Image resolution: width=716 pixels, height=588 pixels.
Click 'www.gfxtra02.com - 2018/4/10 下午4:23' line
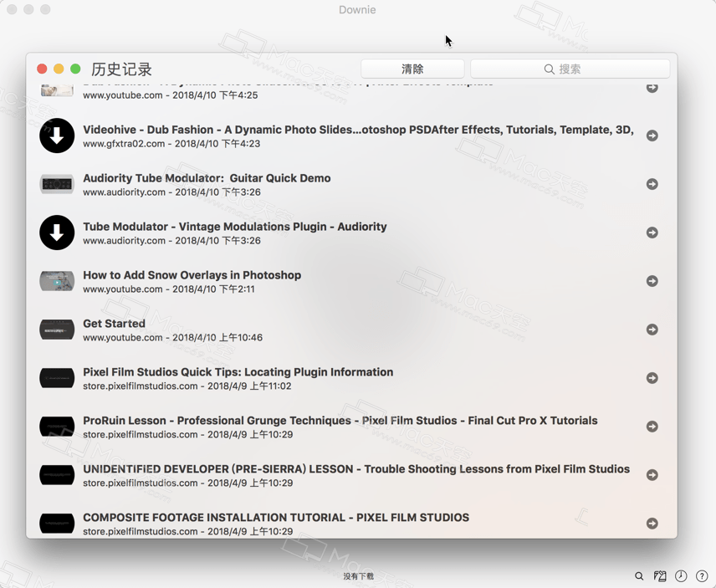click(171, 144)
